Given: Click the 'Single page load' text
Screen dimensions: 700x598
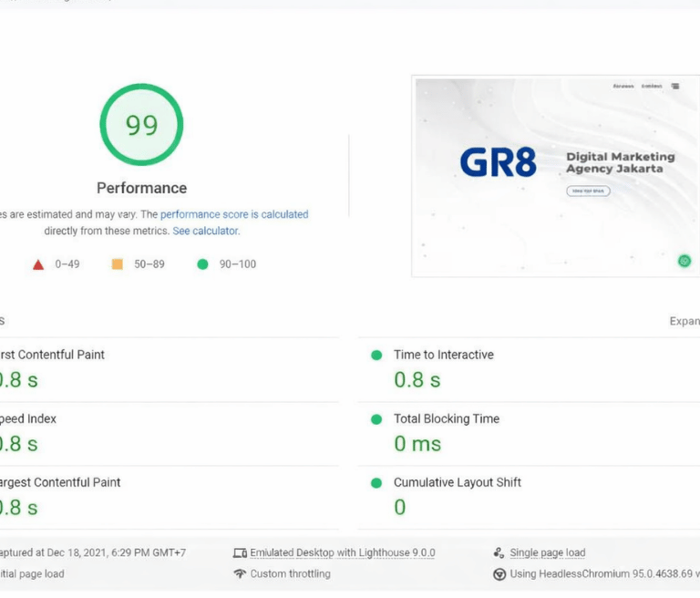Looking at the screenshot, I should click(x=547, y=553).
